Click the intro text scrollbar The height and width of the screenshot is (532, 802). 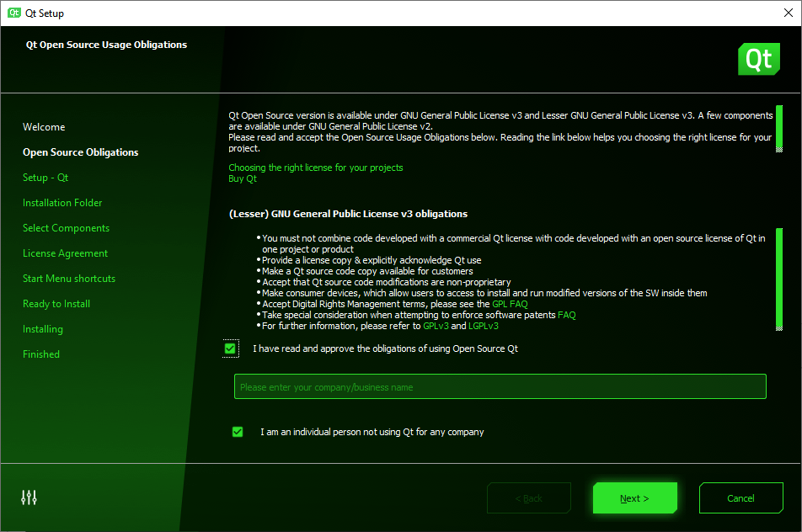(x=779, y=129)
